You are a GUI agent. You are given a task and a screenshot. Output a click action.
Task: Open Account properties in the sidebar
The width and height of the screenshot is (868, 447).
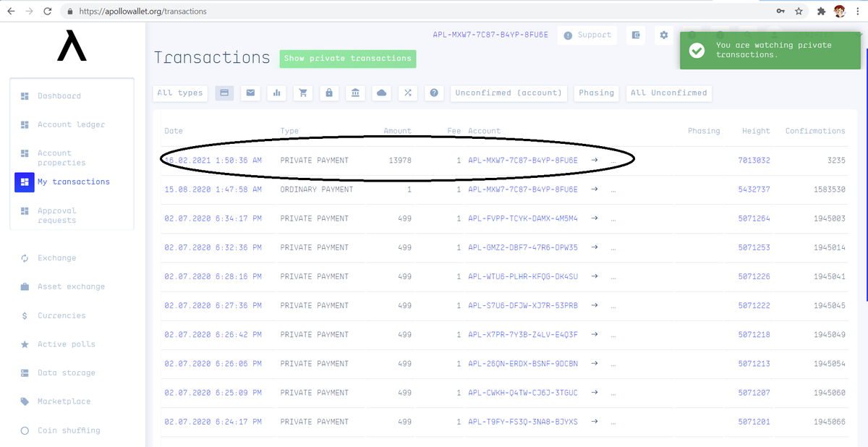61,158
